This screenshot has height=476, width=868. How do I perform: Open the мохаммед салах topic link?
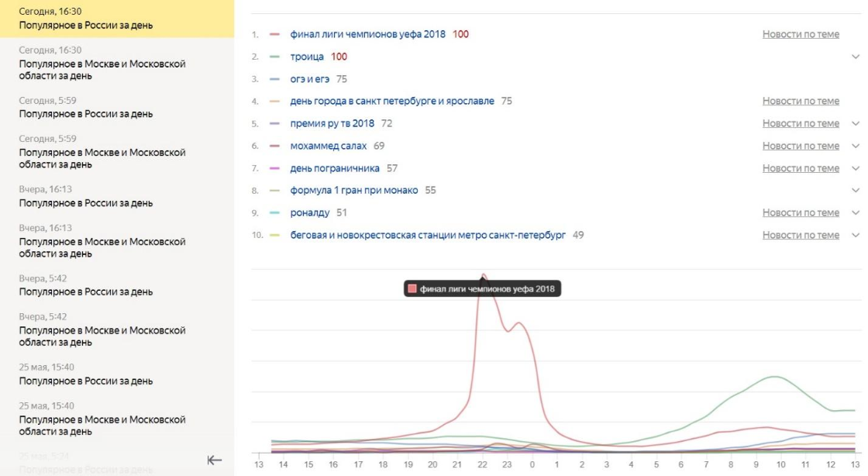click(329, 146)
